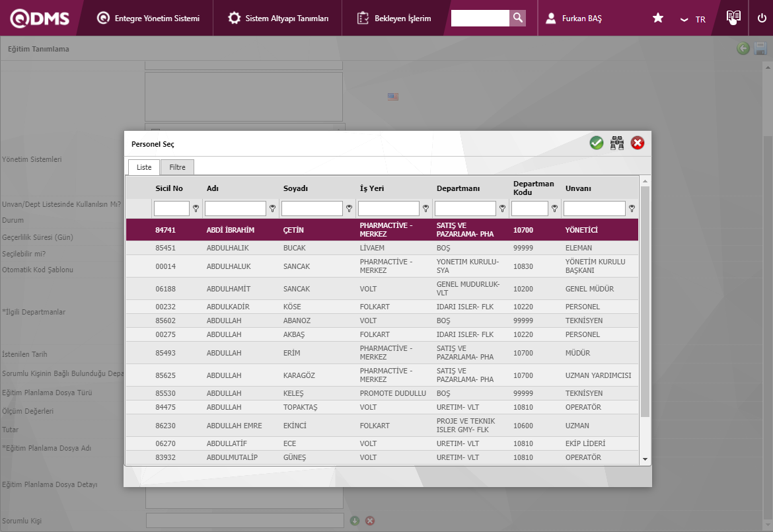The height and width of the screenshot is (532, 773).
Task: Click the power logout icon
Action: [x=762, y=19]
